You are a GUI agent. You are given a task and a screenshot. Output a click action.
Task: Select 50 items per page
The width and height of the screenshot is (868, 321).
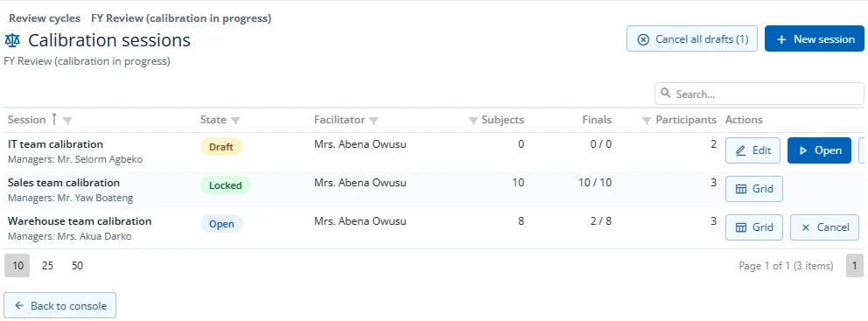78,266
